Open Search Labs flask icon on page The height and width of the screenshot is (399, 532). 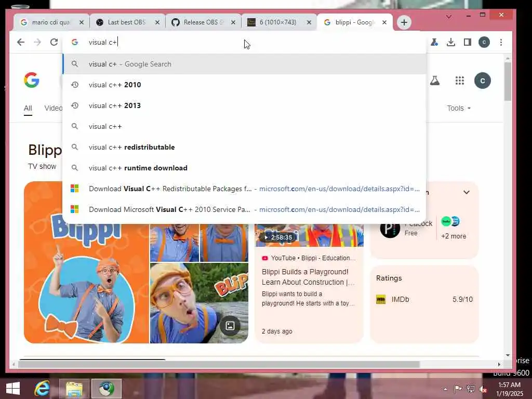coord(435,81)
